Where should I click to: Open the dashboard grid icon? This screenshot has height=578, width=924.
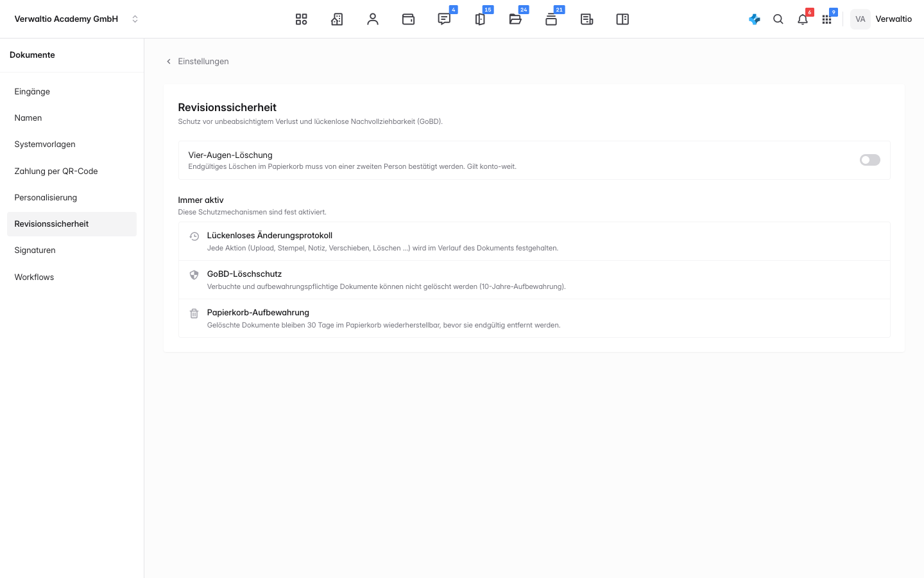tap(301, 19)
